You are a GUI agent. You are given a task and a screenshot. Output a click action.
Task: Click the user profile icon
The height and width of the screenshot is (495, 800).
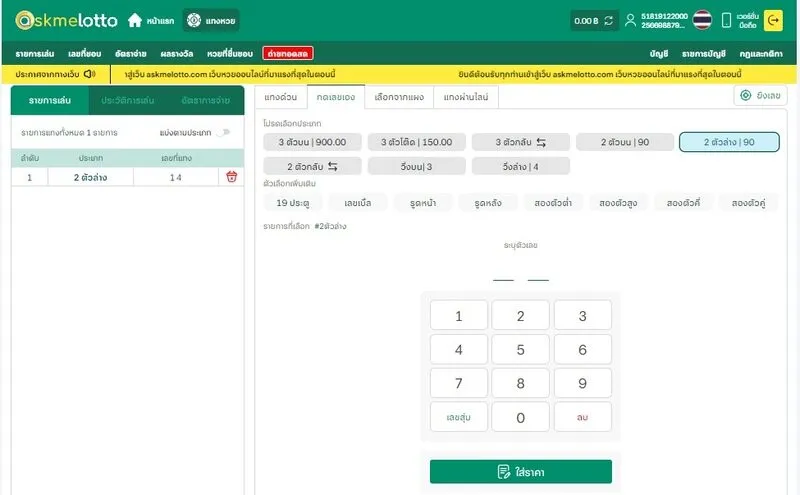point(630,20)
